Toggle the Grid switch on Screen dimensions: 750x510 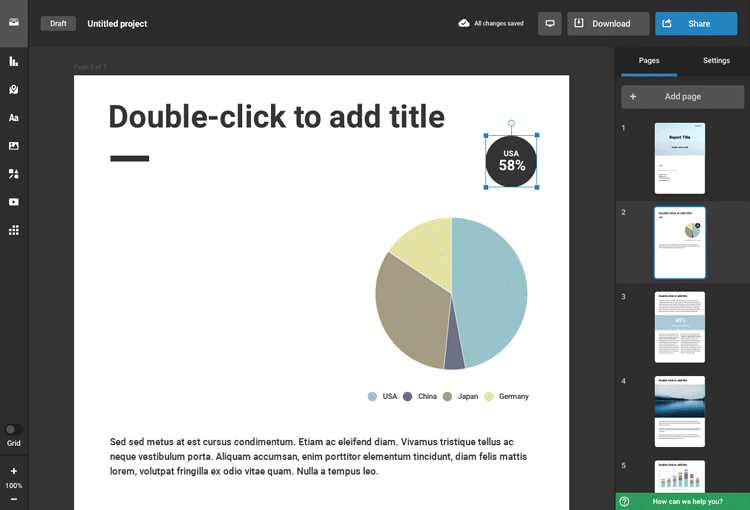point(13,429)
